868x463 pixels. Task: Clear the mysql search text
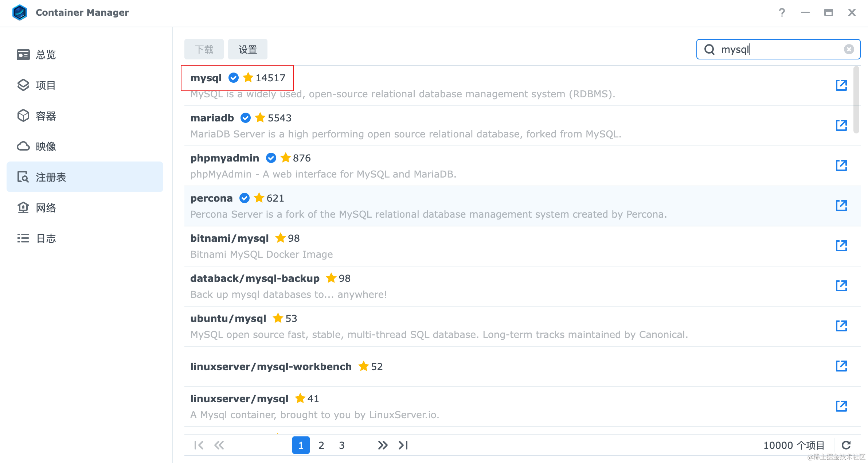[849, 49]
